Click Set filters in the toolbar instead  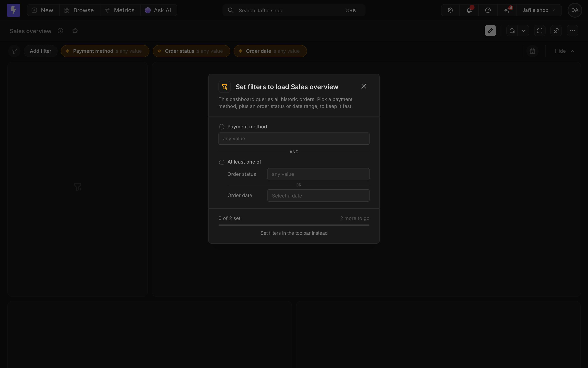click(x=294, y=233)
